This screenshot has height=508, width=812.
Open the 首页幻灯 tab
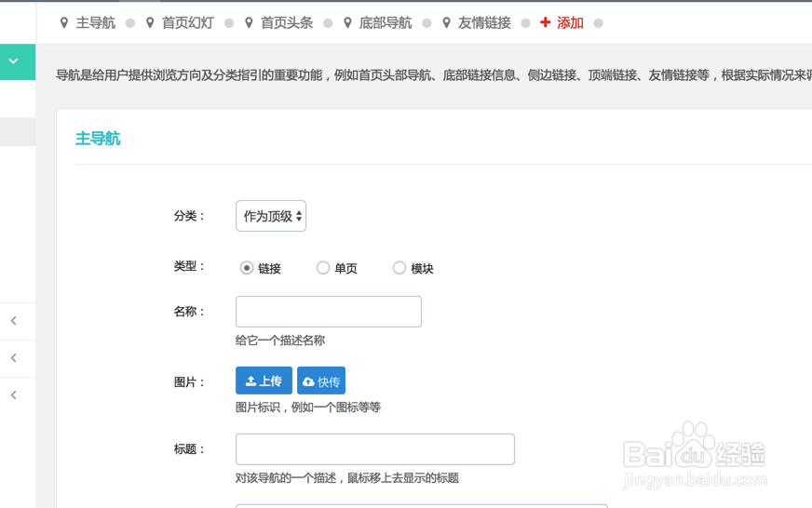click(187, 22)
